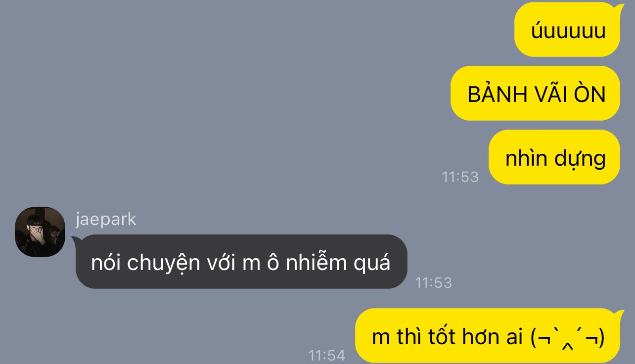635x364 pixels.
Task: Click the 11:53 timestamp beside "nhìn dựng"
Action: [x=460, y=177]
